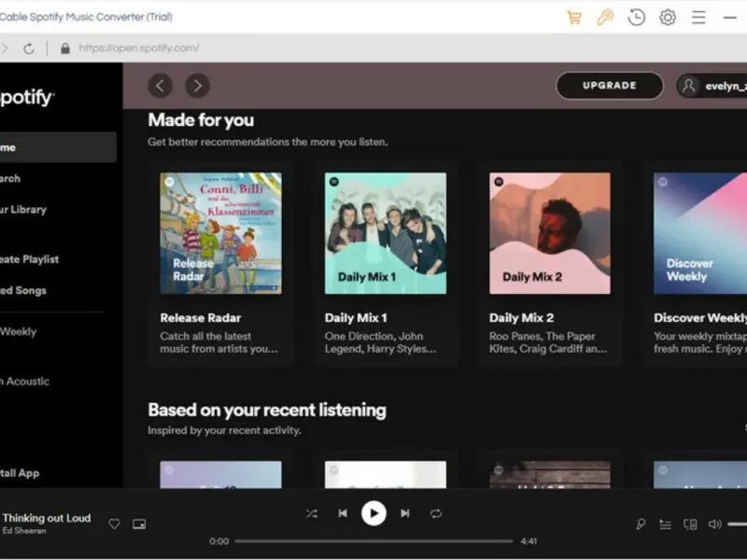Viewport: 747px width, 560px height.
Task: Click the key register icon
Action: pos(605,18)
